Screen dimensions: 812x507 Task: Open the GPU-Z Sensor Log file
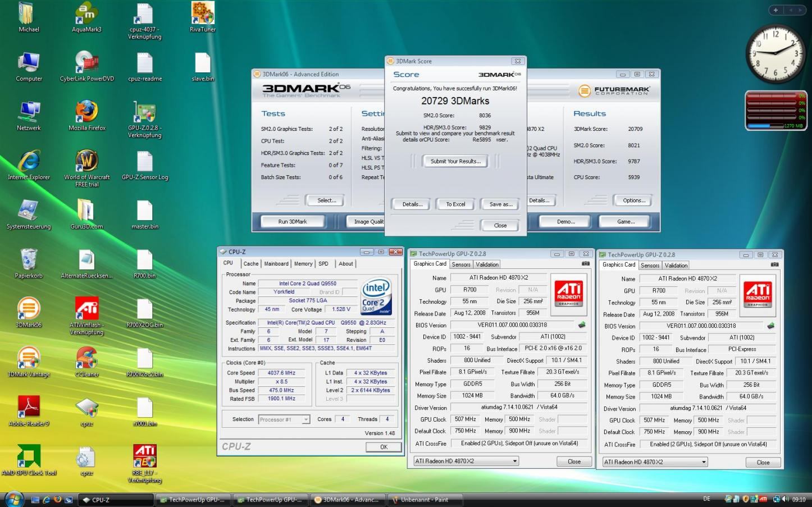click(x=144, y=166)
